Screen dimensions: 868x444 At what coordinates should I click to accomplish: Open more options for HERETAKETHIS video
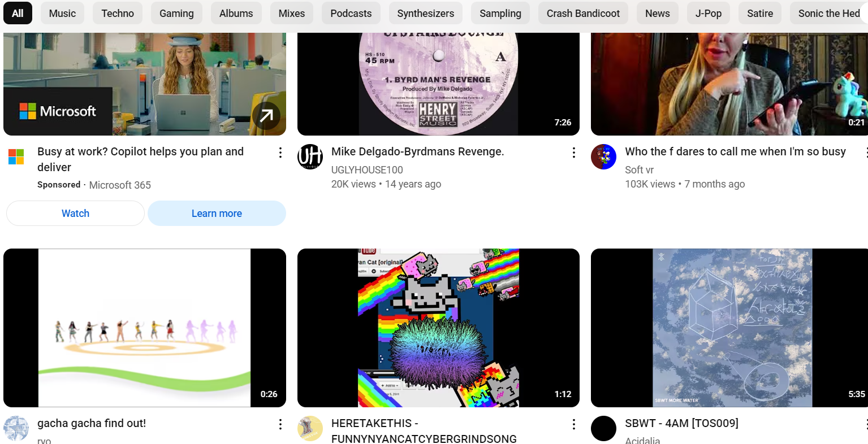[x=573, y=424]
